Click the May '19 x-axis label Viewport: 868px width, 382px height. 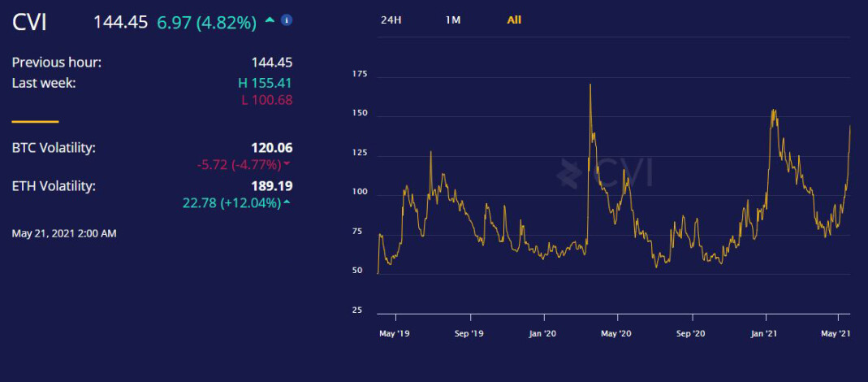click(395, 334)
